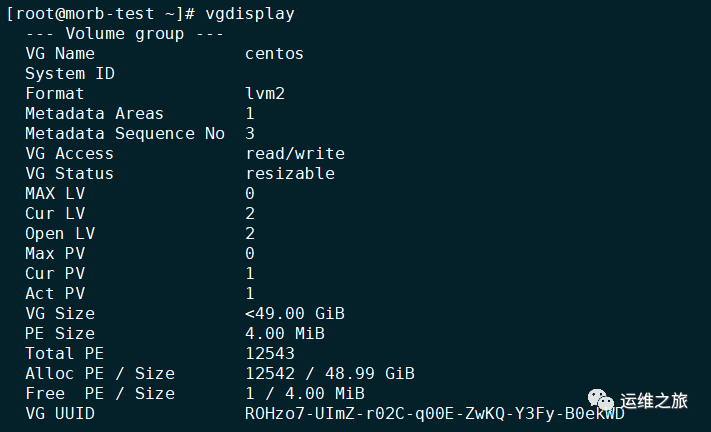Viewport: 711px width, 432px height.
Task: Click the System ID label
Action: [x=70, y=74]
